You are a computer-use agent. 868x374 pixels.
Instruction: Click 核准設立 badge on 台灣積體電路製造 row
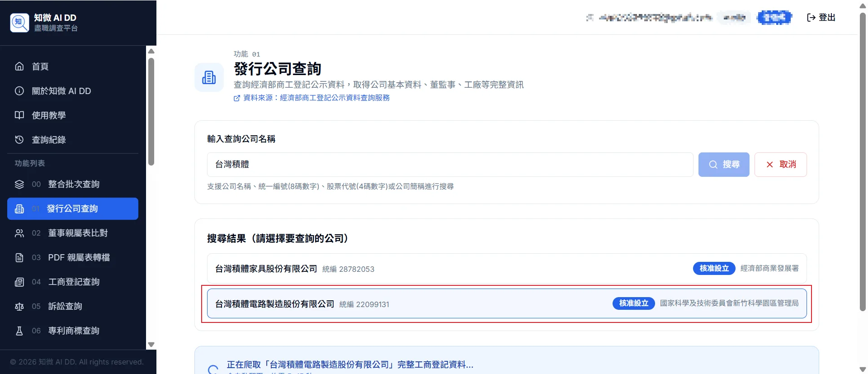634,303
